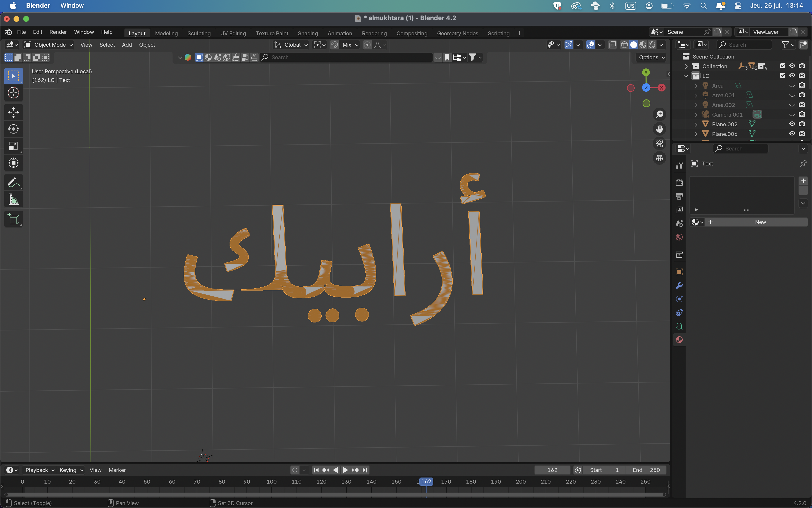Click the New material button

pos(757,222)
